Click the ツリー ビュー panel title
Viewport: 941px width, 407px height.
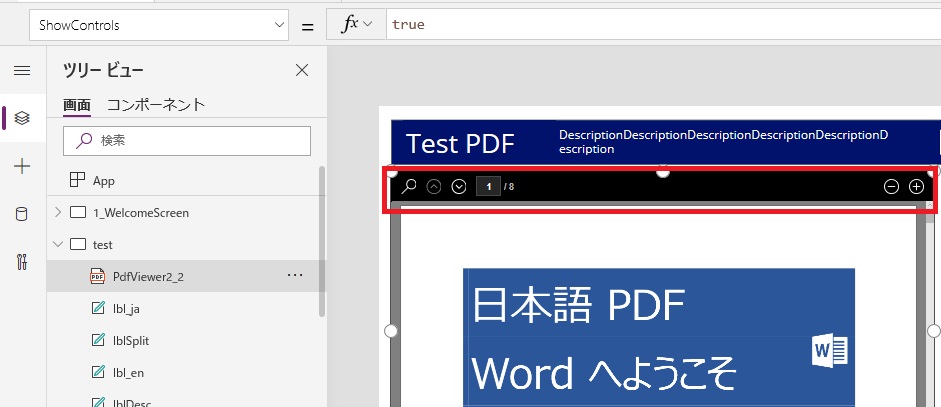point(103,71)
